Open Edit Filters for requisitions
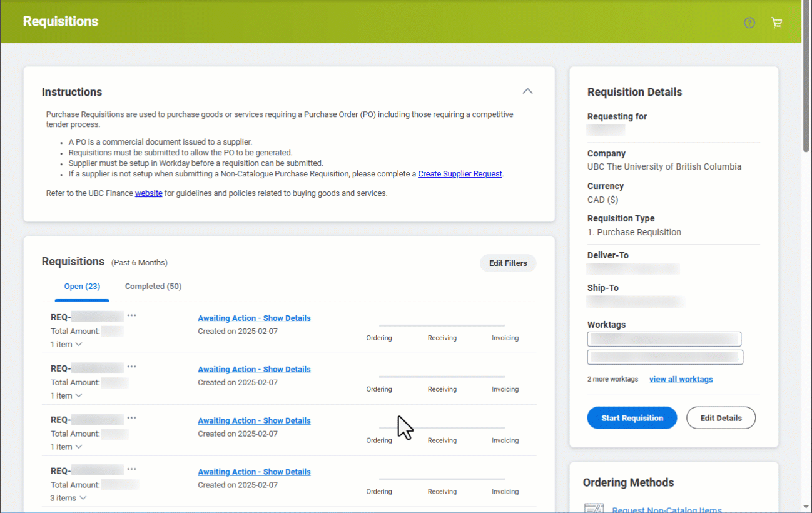This screenshot has width=812, height=513. coord(507,263)
